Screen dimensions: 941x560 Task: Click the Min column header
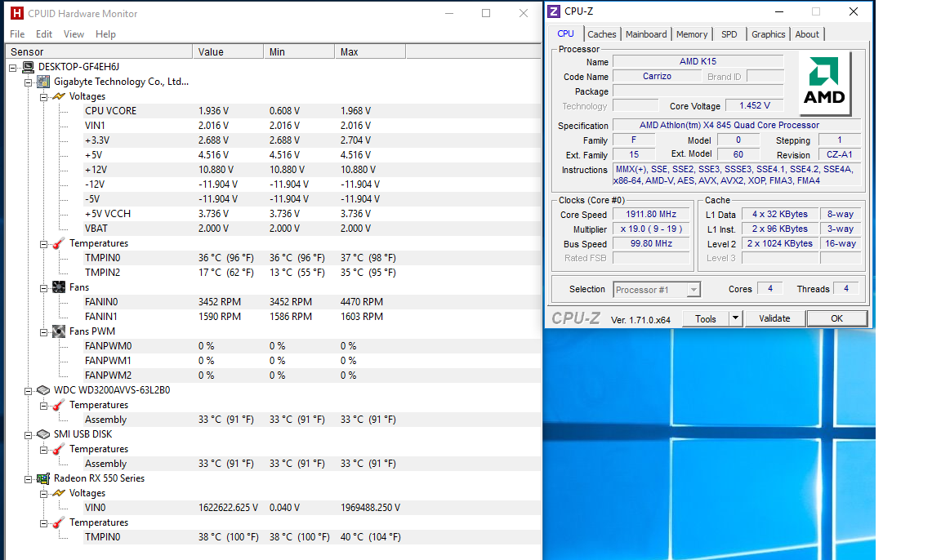coord(299,52)
